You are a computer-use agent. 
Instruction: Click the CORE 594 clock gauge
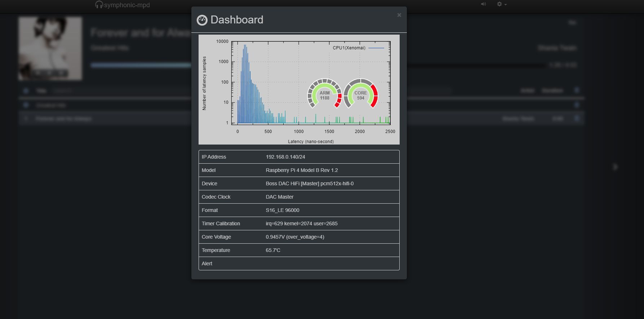(x=361, y=94)
